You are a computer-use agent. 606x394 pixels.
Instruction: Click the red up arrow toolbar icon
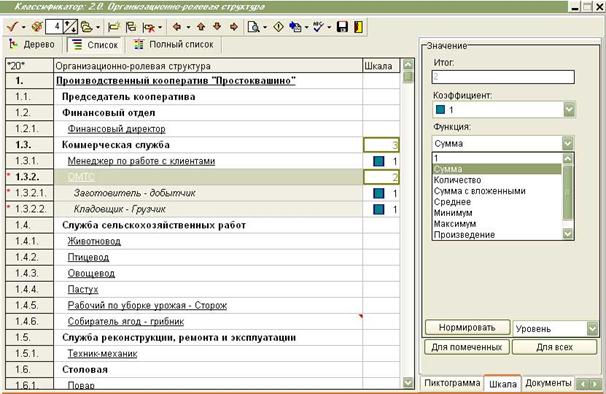point(201,27)
